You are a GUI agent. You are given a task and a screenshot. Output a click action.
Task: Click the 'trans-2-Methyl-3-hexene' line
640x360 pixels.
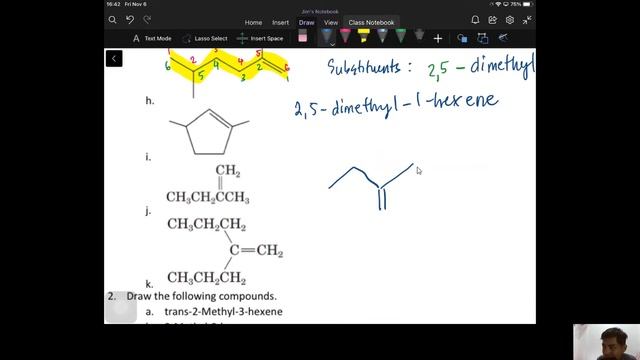pos(223,311)
